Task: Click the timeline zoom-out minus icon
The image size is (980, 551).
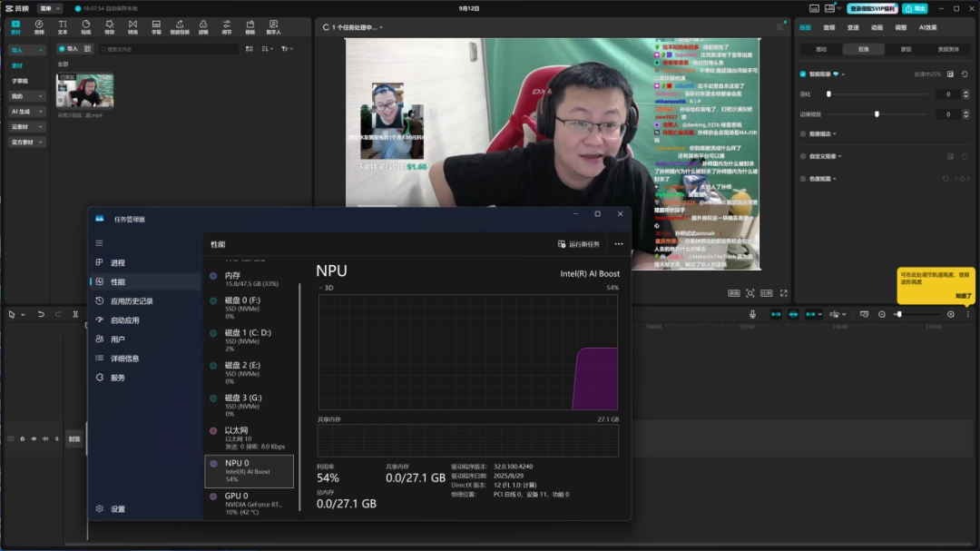Action: [882, 314]
